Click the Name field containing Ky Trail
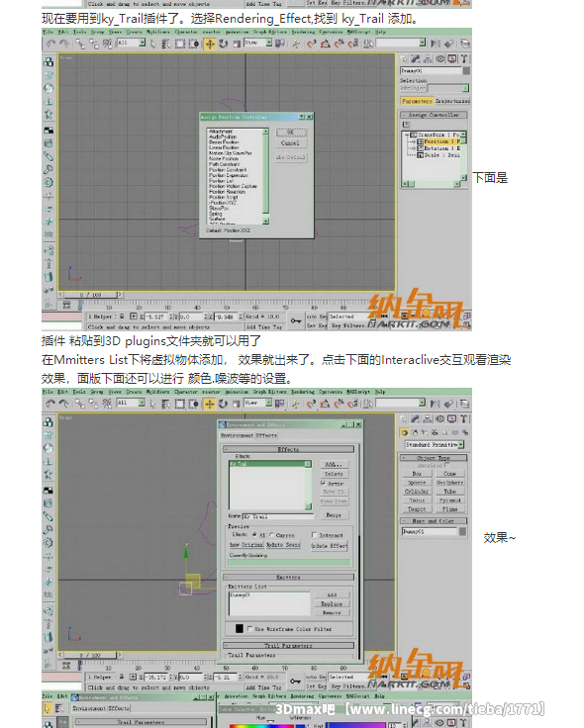The image size is (584, 728). pos(278,515)
